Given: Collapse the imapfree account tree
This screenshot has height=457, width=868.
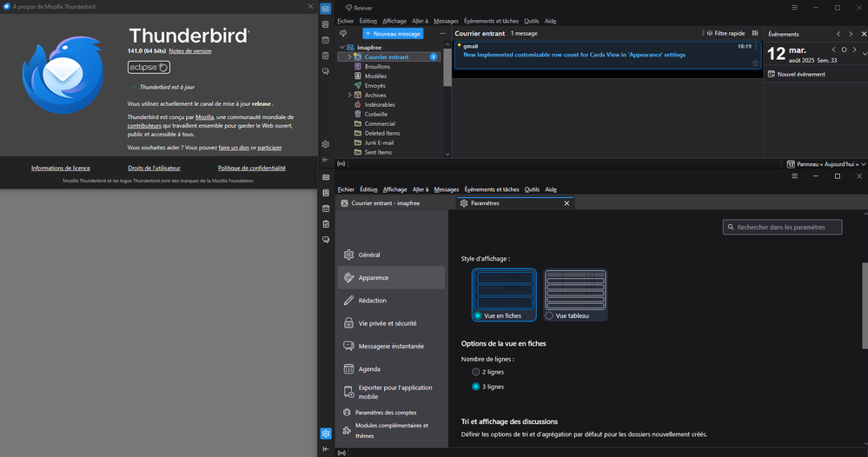Looking at the screenshot, I should (x=342, y=47).
